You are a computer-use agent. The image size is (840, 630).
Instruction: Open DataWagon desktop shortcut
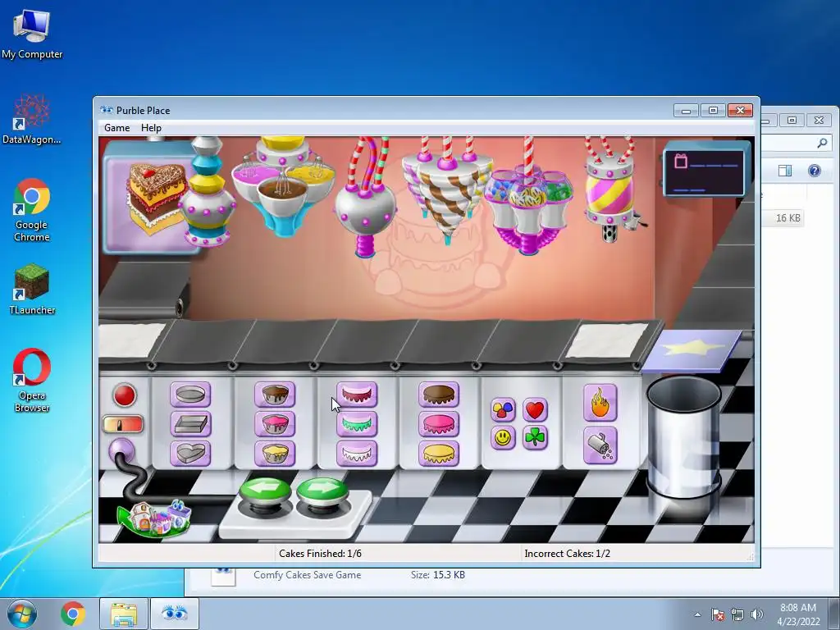point(32,119)
